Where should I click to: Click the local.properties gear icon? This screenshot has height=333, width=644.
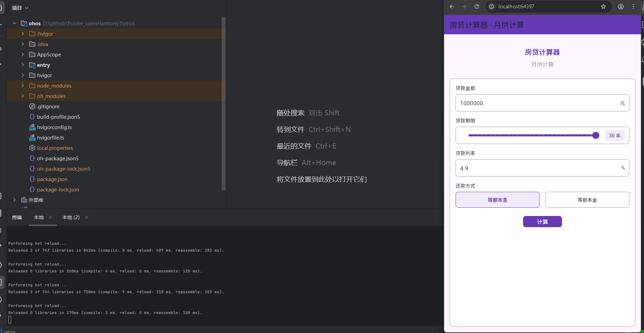[x=32, y=148]
